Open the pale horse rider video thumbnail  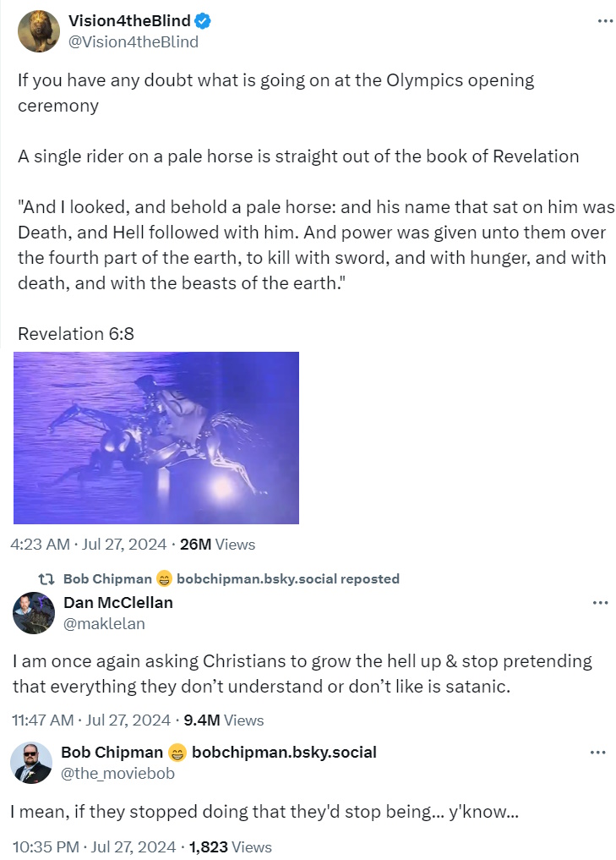pyautogui.click(x=156, y=437)
